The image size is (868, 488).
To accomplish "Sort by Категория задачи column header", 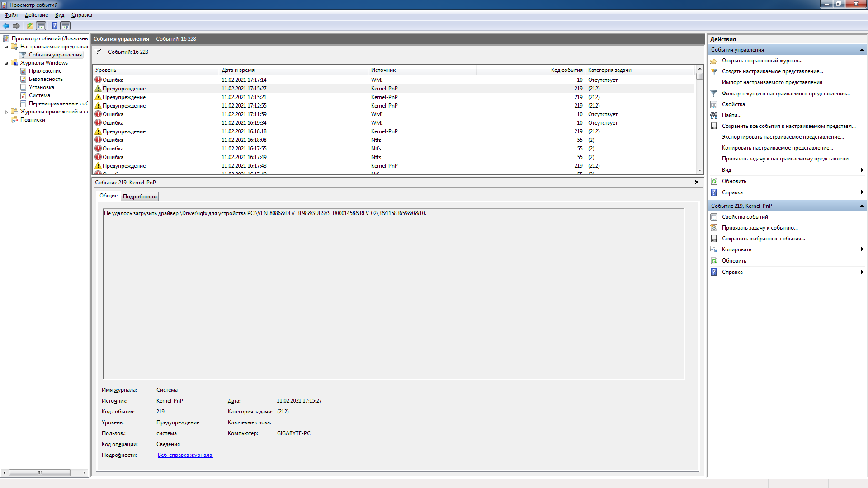I will coord(640,70).
